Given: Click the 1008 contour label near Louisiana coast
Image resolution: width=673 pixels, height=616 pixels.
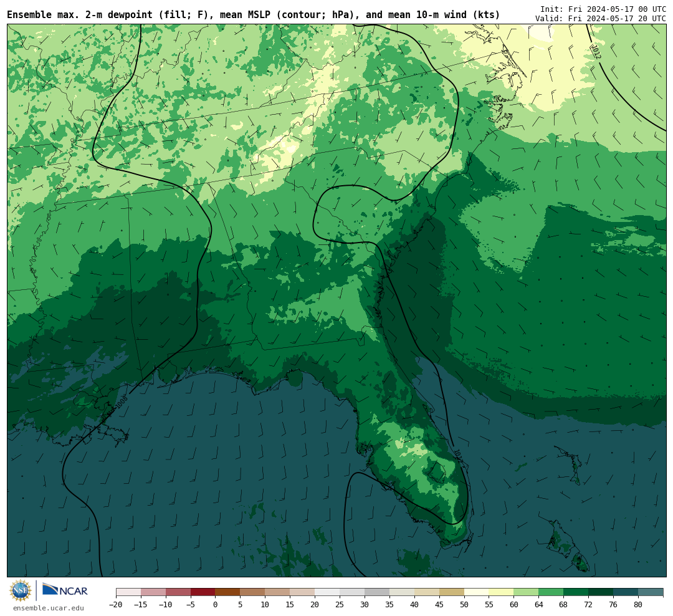Looking at the screenshot, I should [x=122, y=402].
